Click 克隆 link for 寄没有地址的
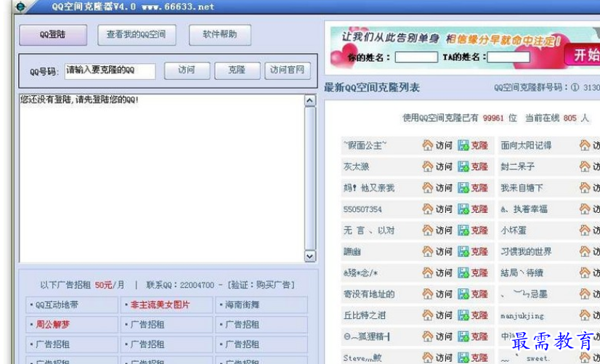This screenshot has height=364, width=600. 479,294
